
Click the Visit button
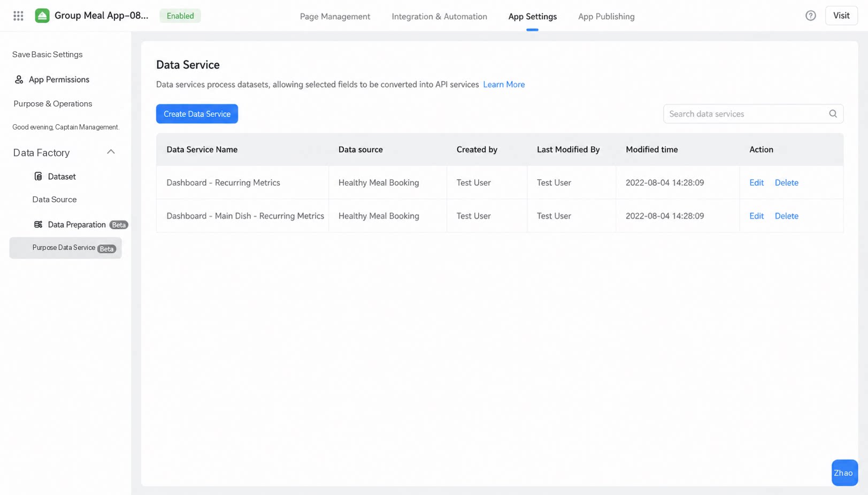pyautogui.click(x=841, y=16)
